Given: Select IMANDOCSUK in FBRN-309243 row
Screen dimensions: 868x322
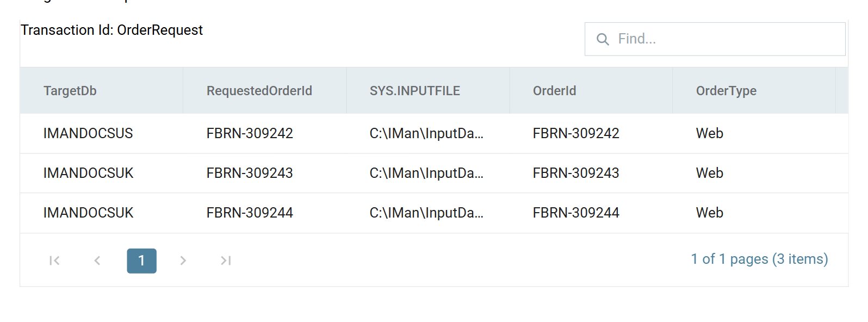Looking at the screenshot, I should 89,173.
